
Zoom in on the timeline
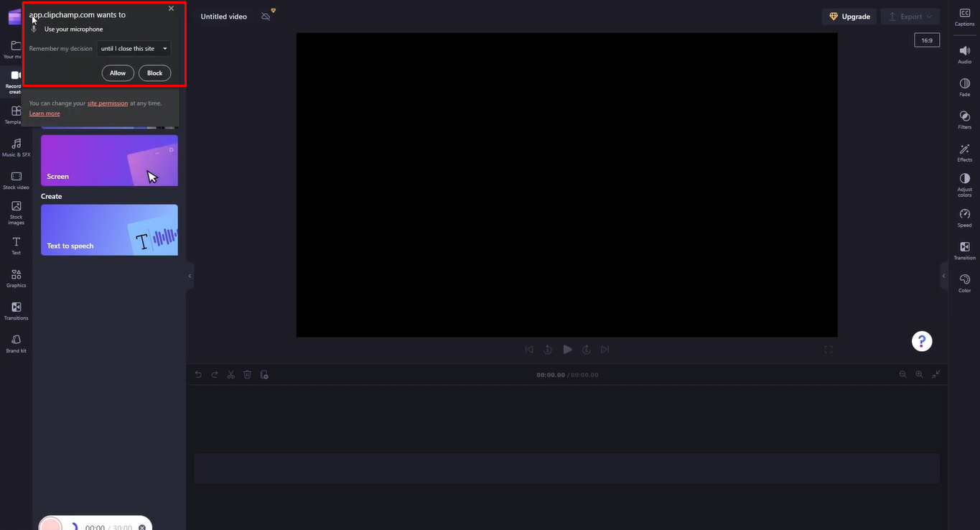click(x=919, y=374)
